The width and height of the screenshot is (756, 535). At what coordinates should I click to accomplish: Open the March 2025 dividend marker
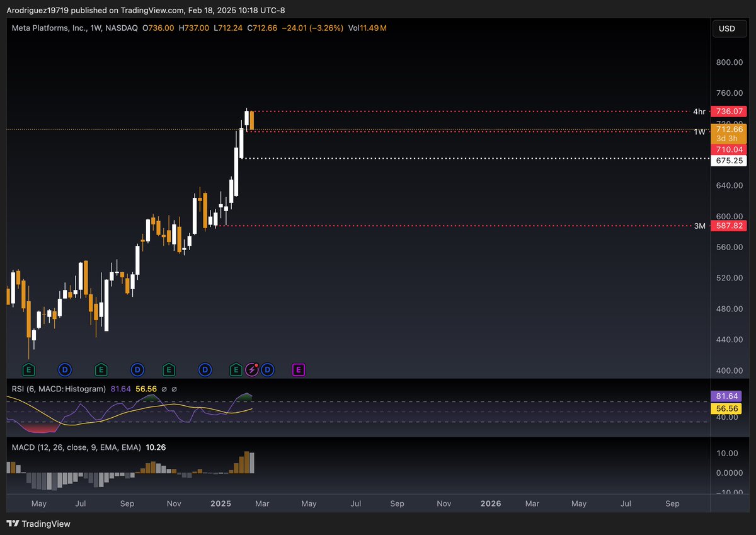click(267, 369)
